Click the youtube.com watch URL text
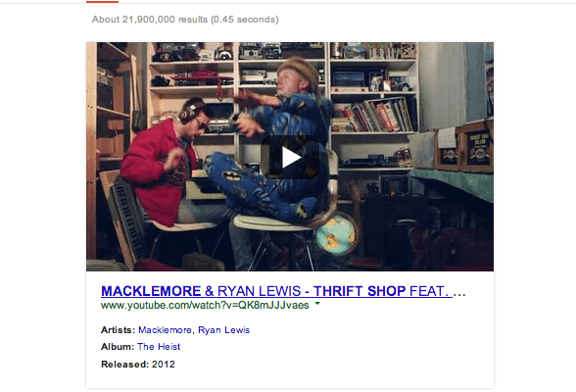Screen dimensions: 576x392 pos(205,305)
